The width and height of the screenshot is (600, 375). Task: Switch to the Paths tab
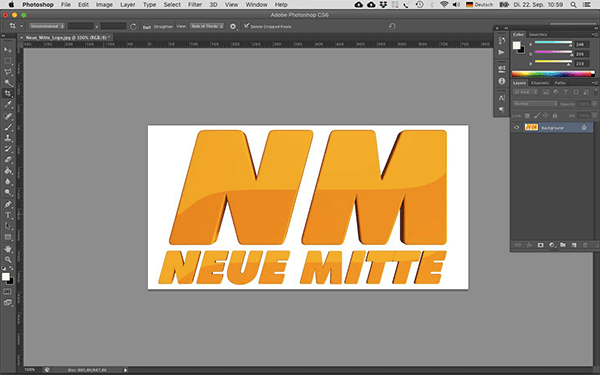560,83
